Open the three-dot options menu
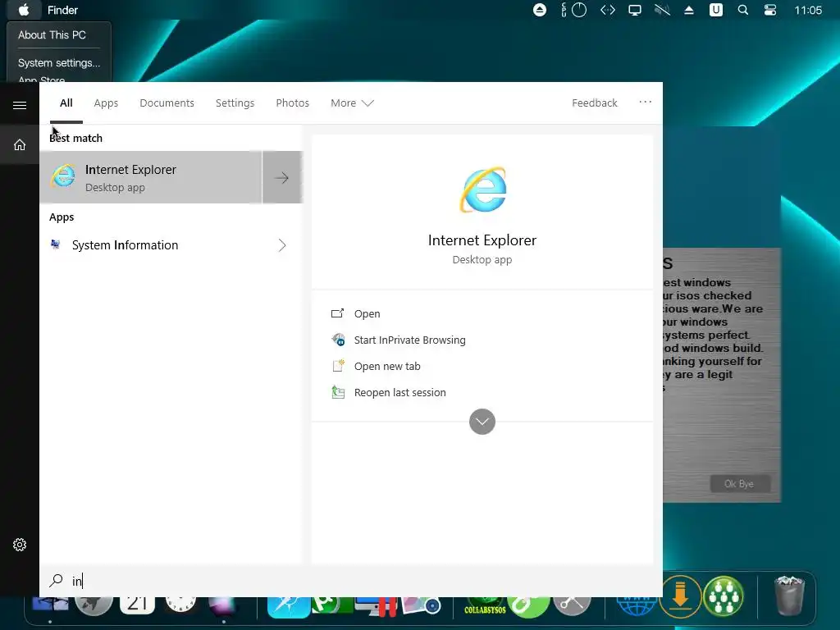 click(x=645, y=102)
